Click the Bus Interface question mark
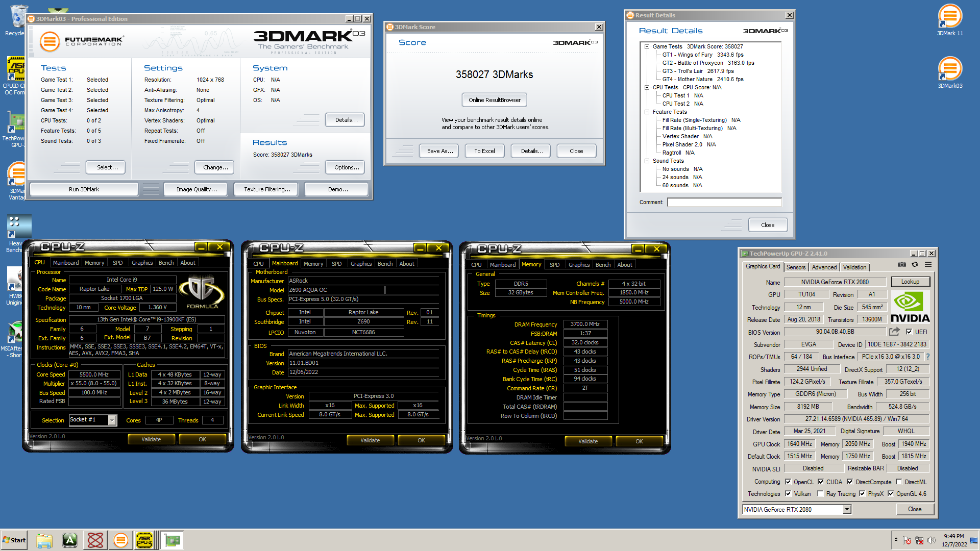Screen dimensions: 980x551 (928, 357)
